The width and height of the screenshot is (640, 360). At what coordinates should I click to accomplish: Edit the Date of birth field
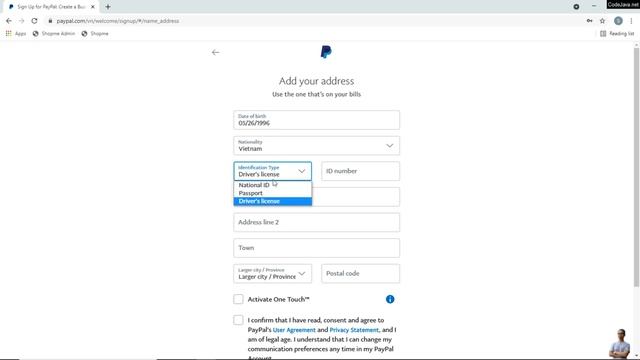pos(316,120)
